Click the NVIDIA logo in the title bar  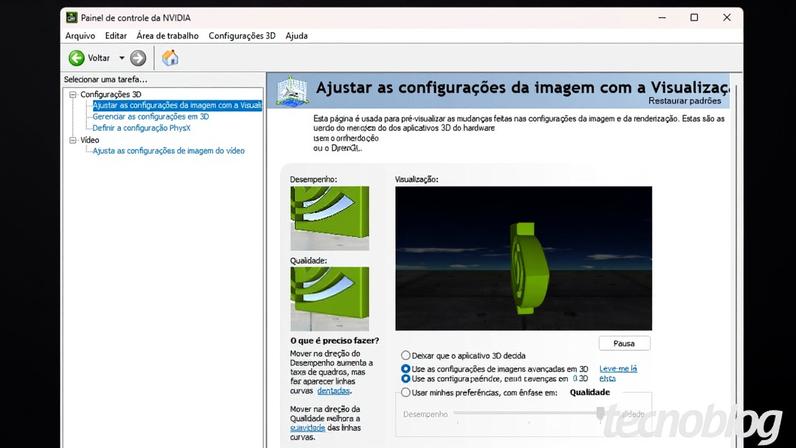[72, 18]
